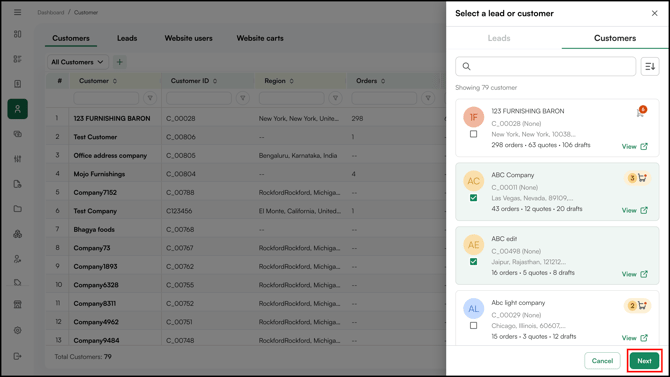Open the Leads tab on main page

pyautogui.click(x=127, y=38)
